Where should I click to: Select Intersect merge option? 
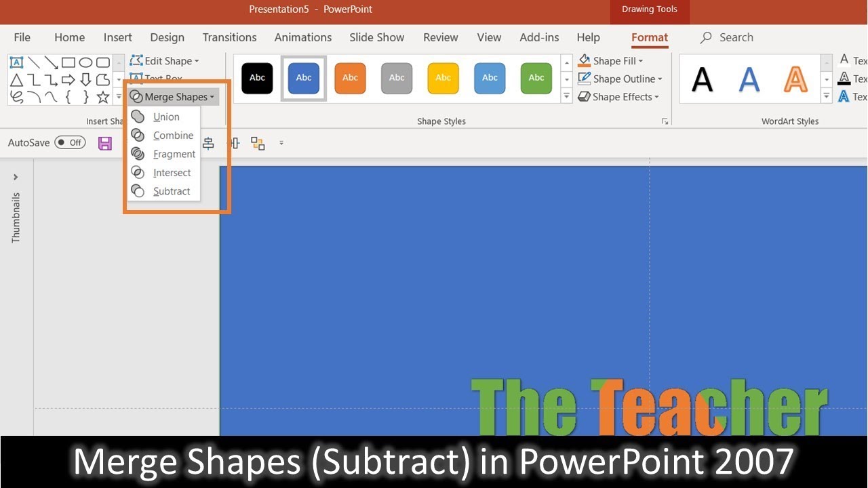172,173
